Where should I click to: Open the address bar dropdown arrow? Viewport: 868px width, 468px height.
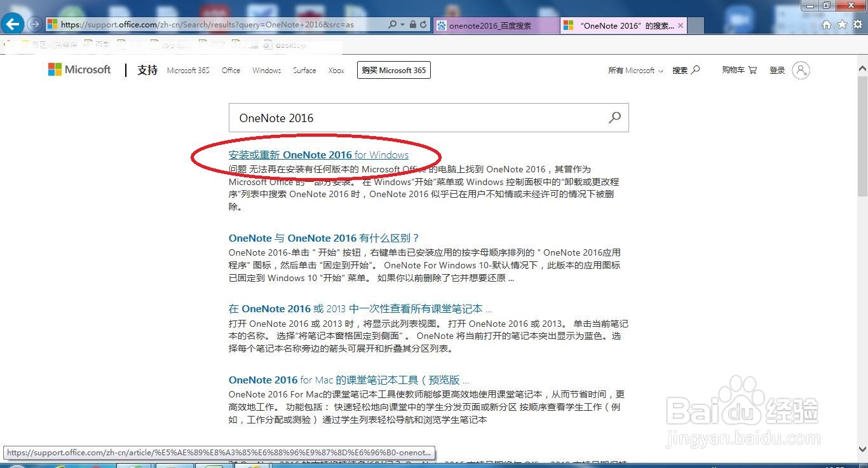[402, 25]
